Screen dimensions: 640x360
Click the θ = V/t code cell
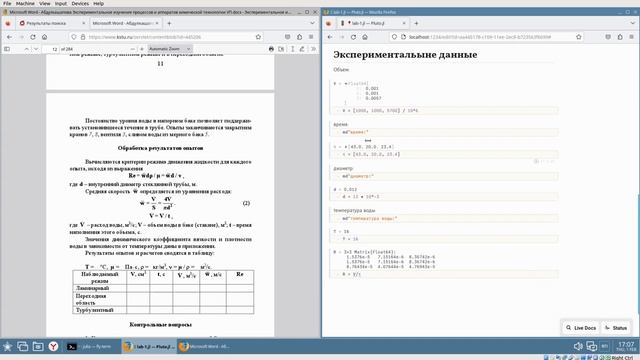point(445,274)
